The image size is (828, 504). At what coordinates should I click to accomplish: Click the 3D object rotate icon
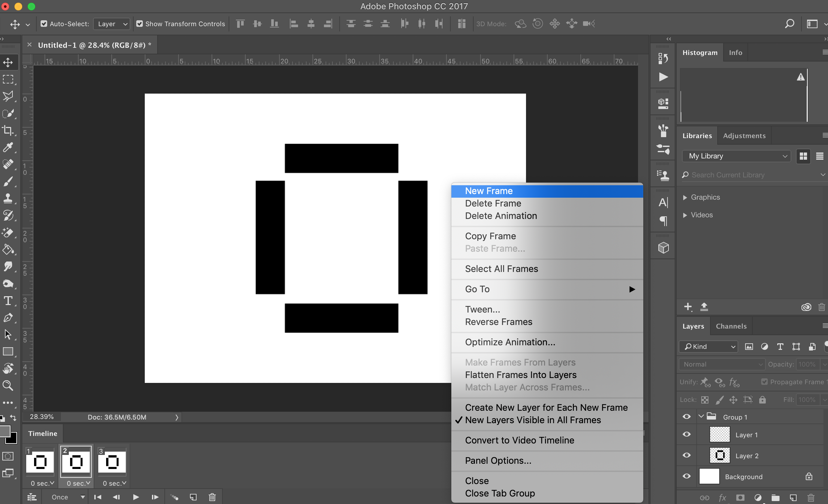(x=519, y=24)
